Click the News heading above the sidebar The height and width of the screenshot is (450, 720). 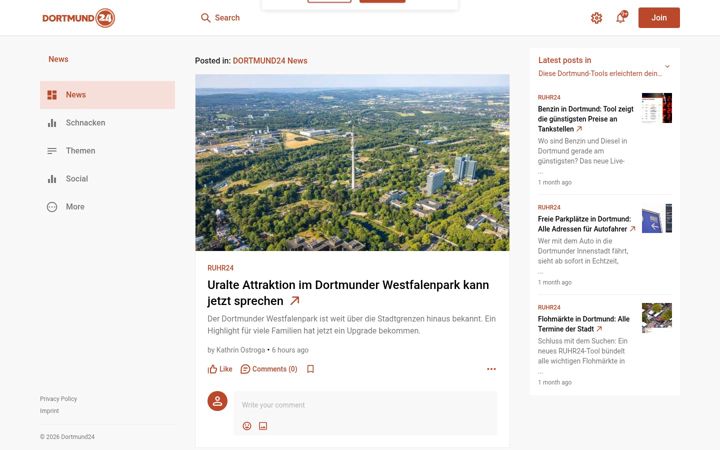click(58, 59)
